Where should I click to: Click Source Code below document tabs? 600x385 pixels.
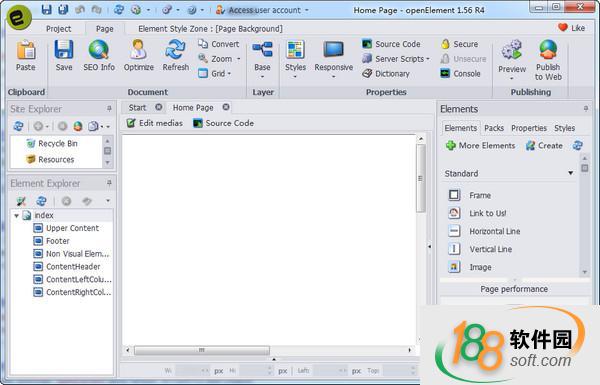point(223,123)
